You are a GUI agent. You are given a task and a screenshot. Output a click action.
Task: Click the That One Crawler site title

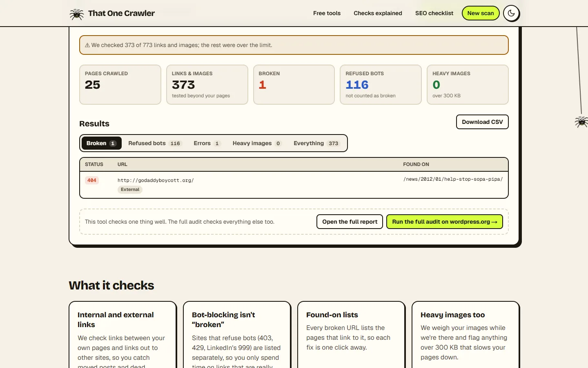(x=121, y=13)
